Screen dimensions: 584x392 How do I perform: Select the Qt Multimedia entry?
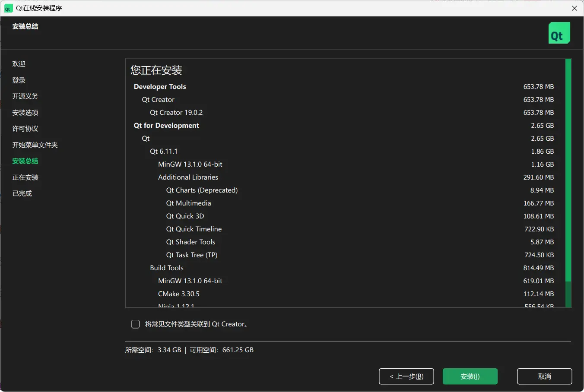click(x=344, y=203)
